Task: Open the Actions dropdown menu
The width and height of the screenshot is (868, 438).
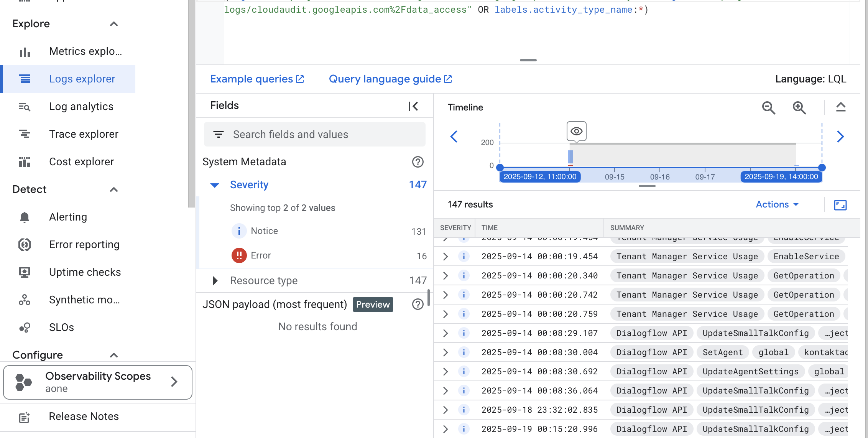Action: point(777,204)
